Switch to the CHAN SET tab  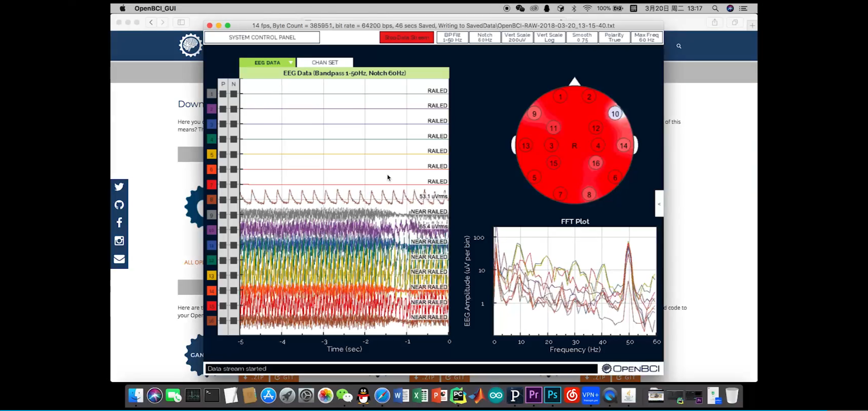(x=325, y=62)
